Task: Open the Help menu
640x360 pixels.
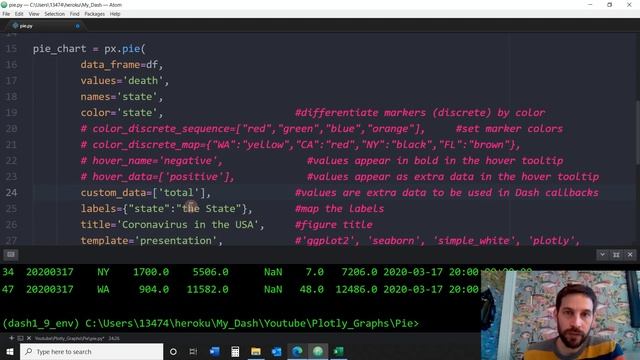Action: 115,14
